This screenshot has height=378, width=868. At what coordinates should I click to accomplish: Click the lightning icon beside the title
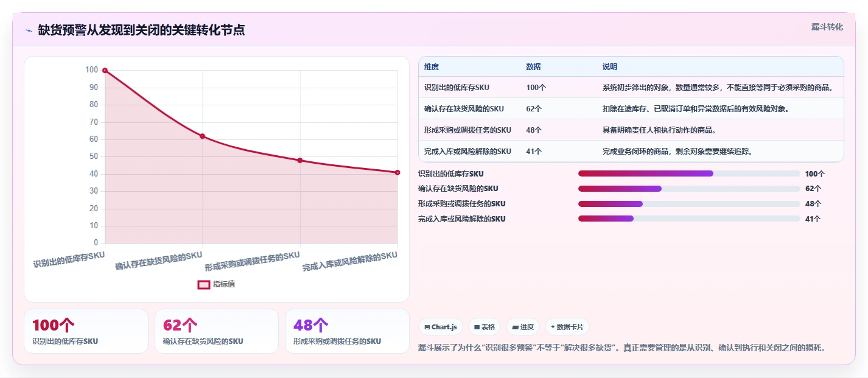click(29, 30)
